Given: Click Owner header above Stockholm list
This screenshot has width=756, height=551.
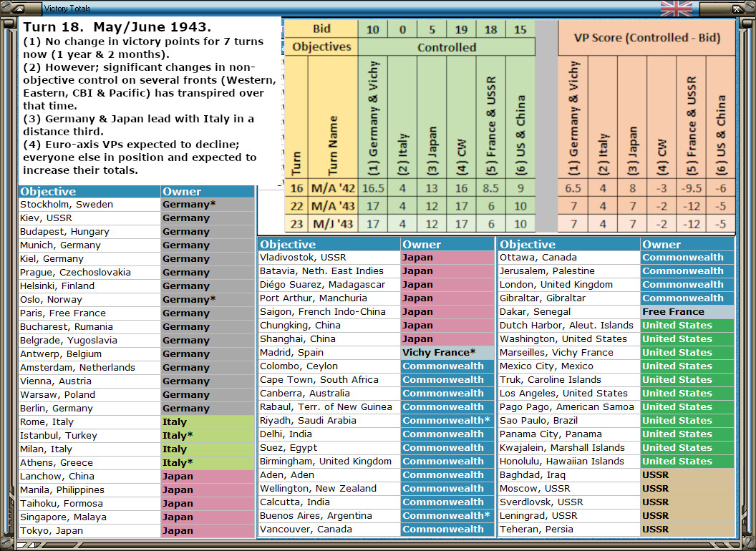Looking at the screenshot, I should pyautogui.click(x=208, y=191).
